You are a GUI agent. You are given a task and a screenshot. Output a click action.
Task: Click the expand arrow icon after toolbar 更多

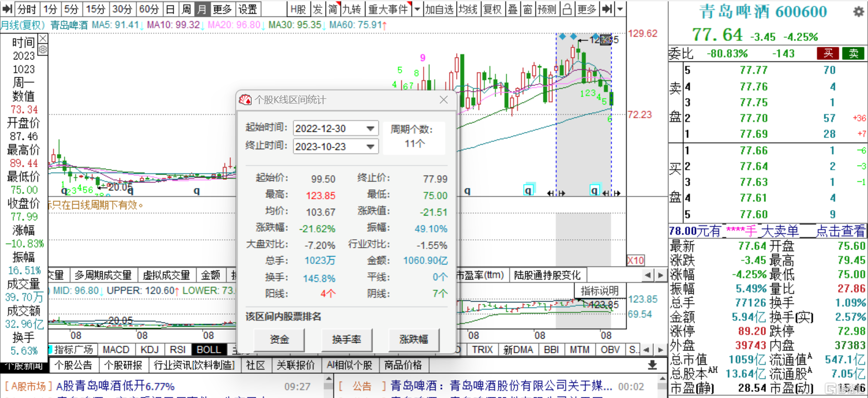(x=608, y=9)
